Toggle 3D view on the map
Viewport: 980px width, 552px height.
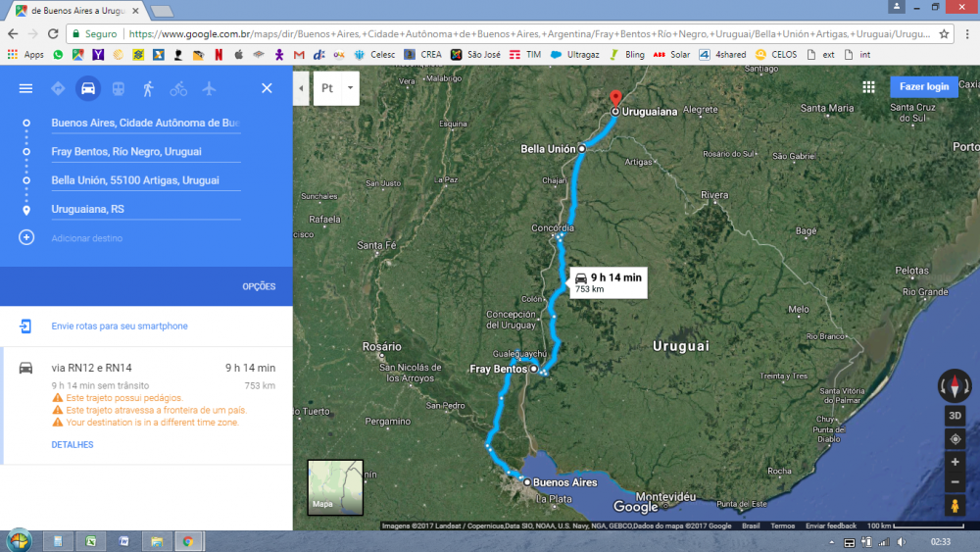tap(955, 416)
